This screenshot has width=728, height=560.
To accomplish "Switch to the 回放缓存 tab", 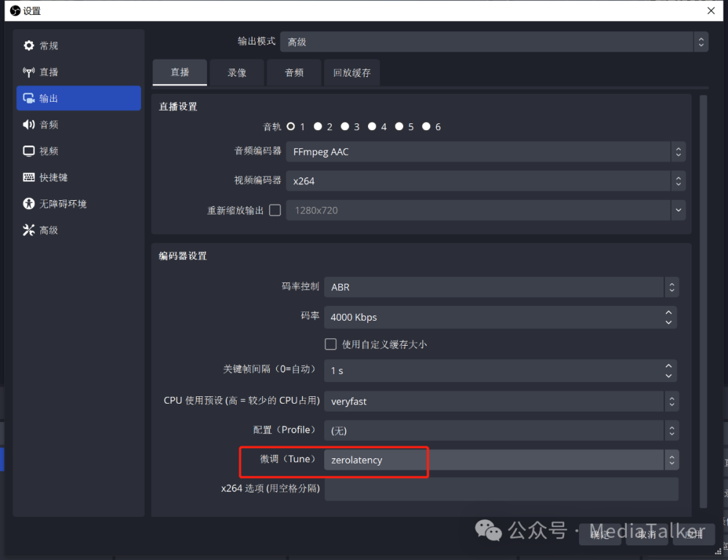I will coord(352,73).
